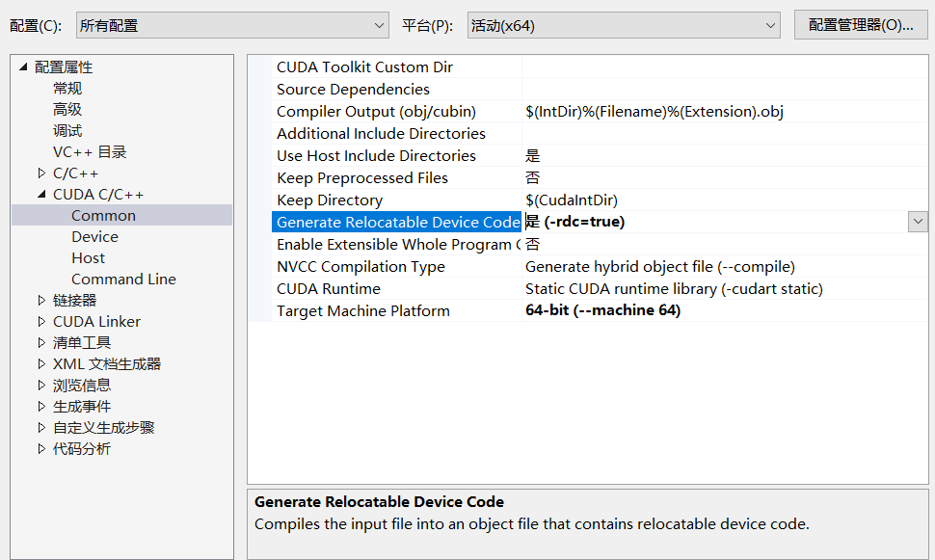Expand the 链接器 tree node
The height and width of the screenshot is (560, 935).
(x=41, y=301)
